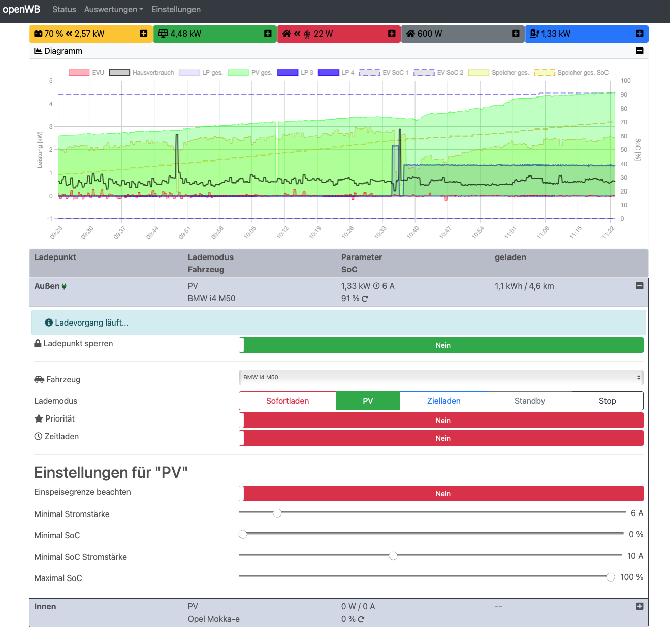Image resolution: width=670 pixels, height=644 pixels.
Task: Collapse the Diagramm panel with minus icon
Action: tap(640, 51)
